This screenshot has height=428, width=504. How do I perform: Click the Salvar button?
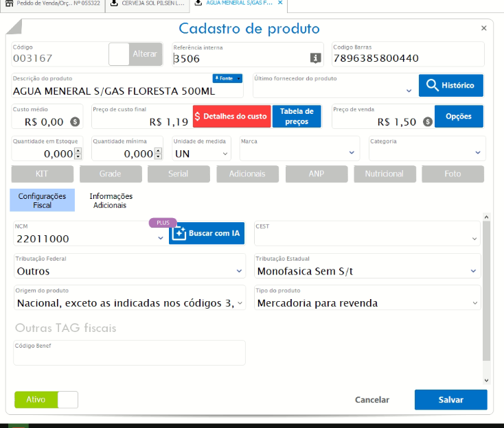point(450,400)
